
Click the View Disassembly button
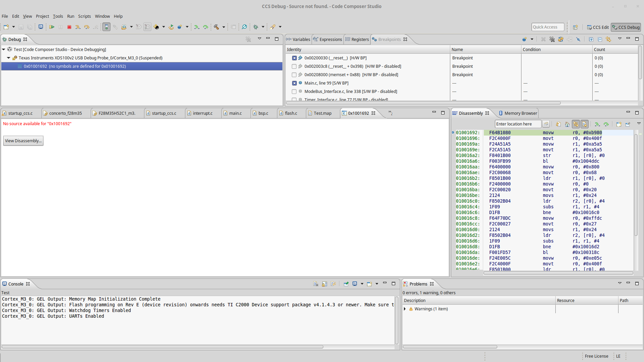[x=23, y=141]
